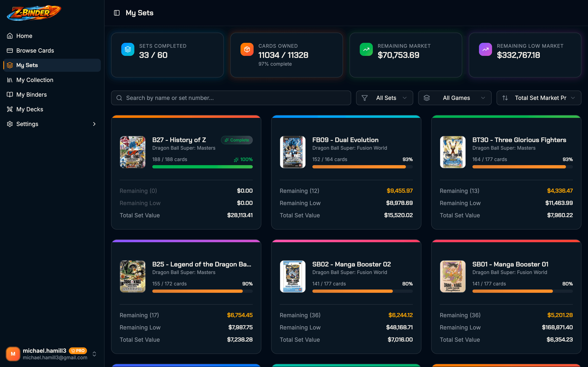
Task: Click the Sets Completed stacked-layers icon
Action: click(x=128, y=49)
